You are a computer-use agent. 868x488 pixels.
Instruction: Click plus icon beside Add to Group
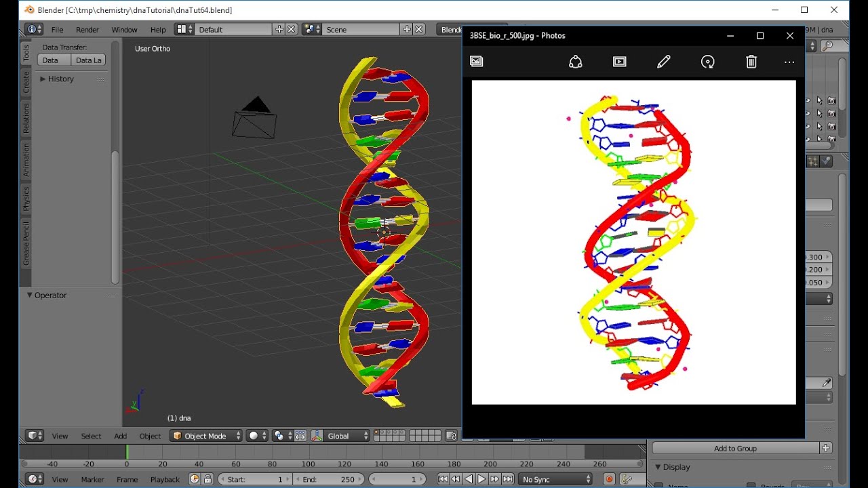[x=826, y=448]
